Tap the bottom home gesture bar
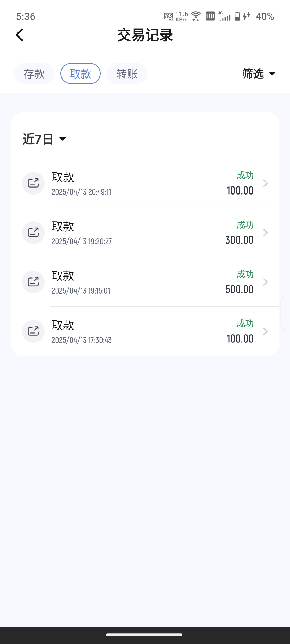The image size is (290, 644). 144,635
